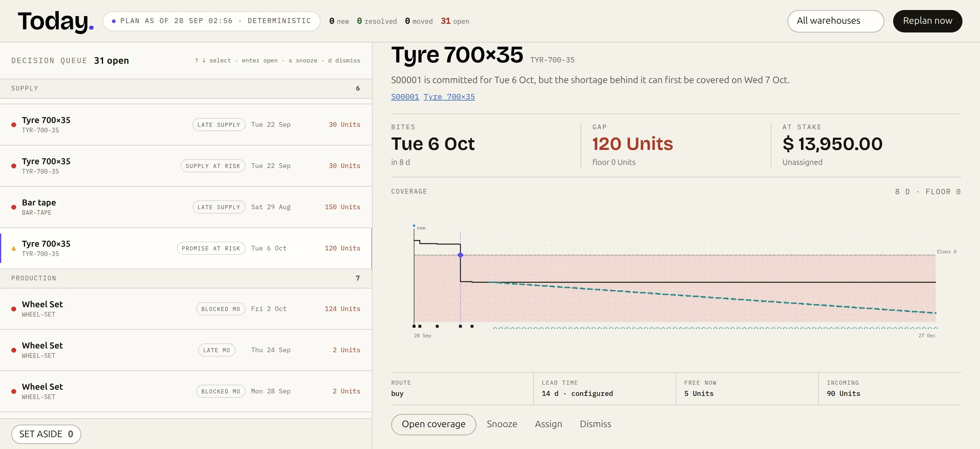Click the 124 Units value on Wheel Set

pyautogui.click(x=342, y=309)
